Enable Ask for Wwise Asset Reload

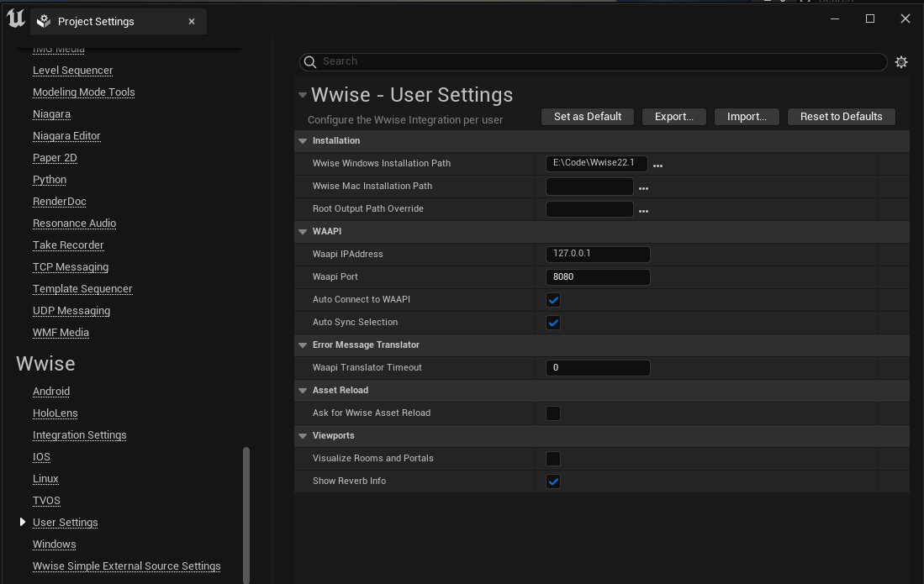pyautogui.click(x=553, y=413)
